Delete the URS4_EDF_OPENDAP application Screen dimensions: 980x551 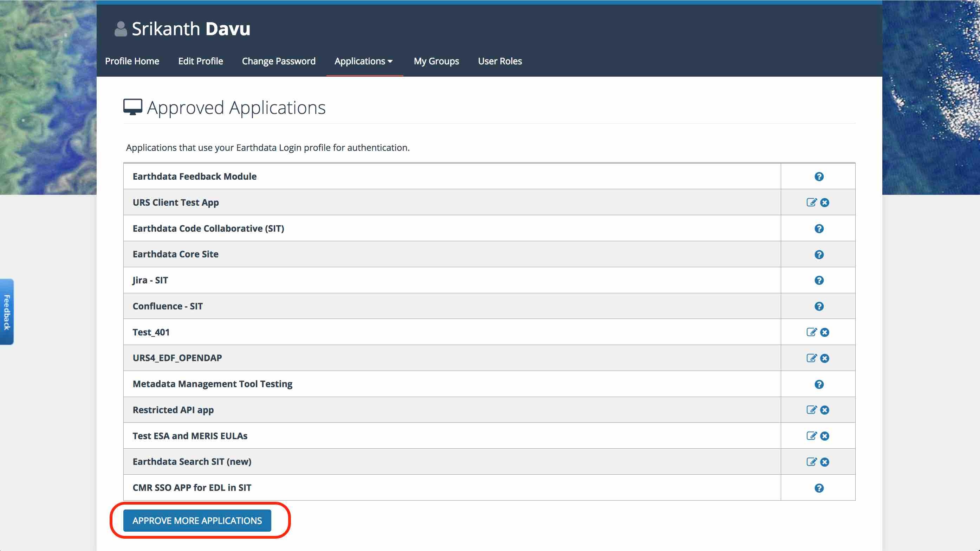[824, 358]
